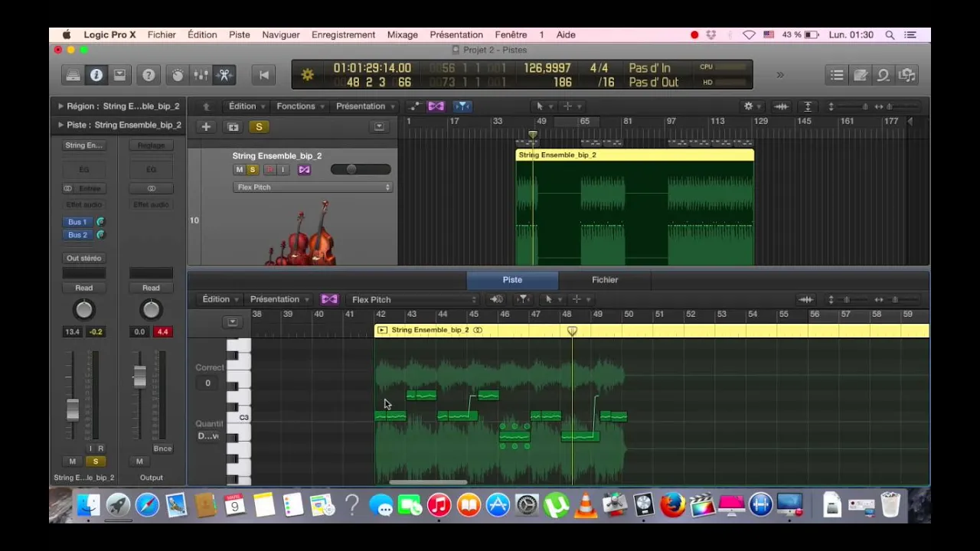This screenshot has height=551, width=980.
Task: Solo the String Ensemble_bip_2 track
Action: tap(252, 170)
